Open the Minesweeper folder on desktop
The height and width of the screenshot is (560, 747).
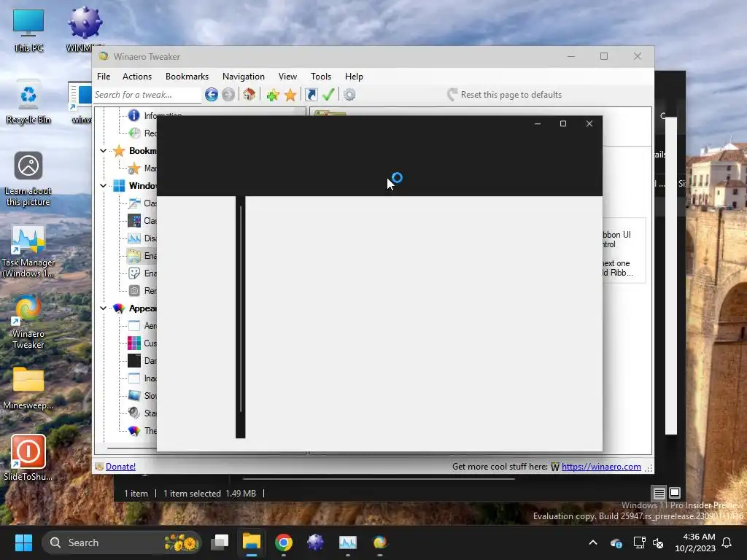click(28, 388)
